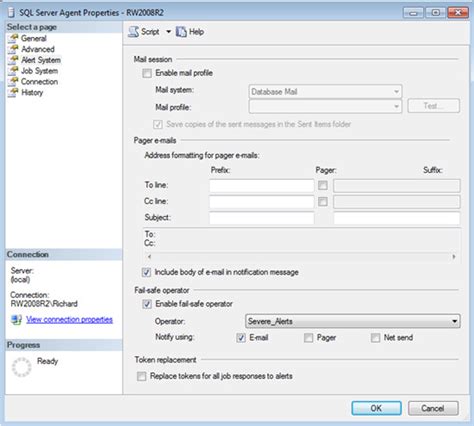Click the General page icon
This screenshot has width=474, height=426.
click(13, 38)
